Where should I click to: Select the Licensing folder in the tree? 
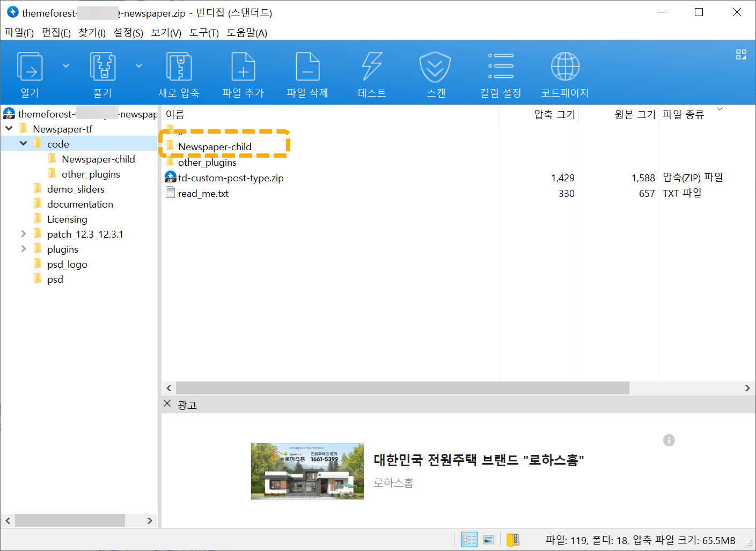(x=67, y=219)
